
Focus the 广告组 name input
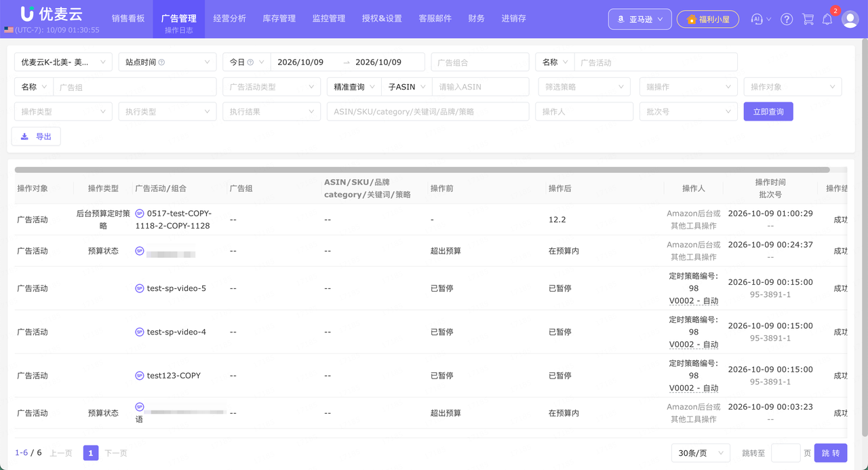tap(135, 87)
